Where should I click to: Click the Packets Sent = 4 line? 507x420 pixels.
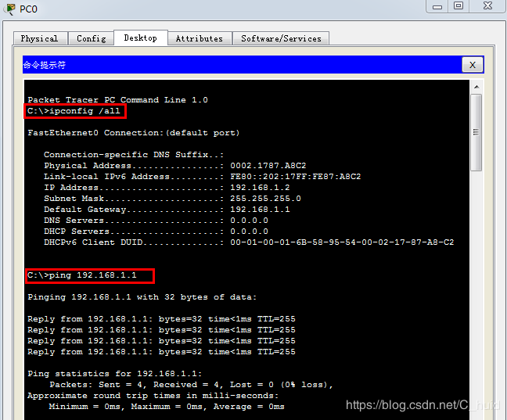click(x=191, y=385)
